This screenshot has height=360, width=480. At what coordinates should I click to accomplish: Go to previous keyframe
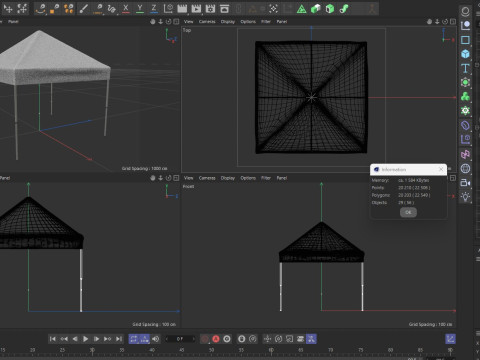pos(64,339)
